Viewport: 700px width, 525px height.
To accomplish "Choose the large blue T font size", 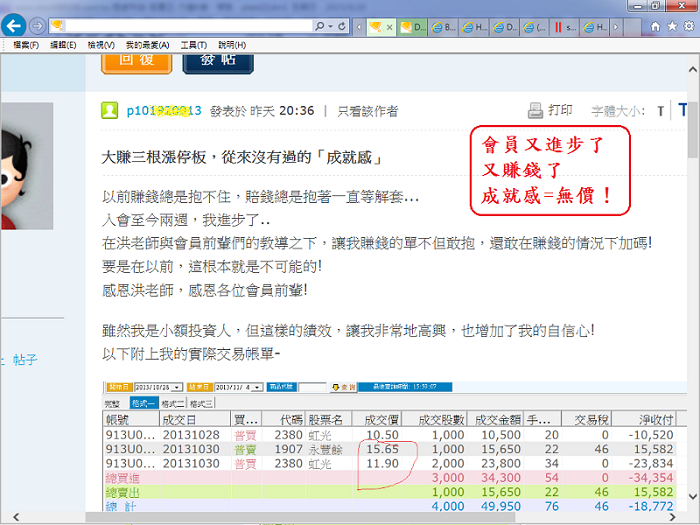I will coord(682,110).
